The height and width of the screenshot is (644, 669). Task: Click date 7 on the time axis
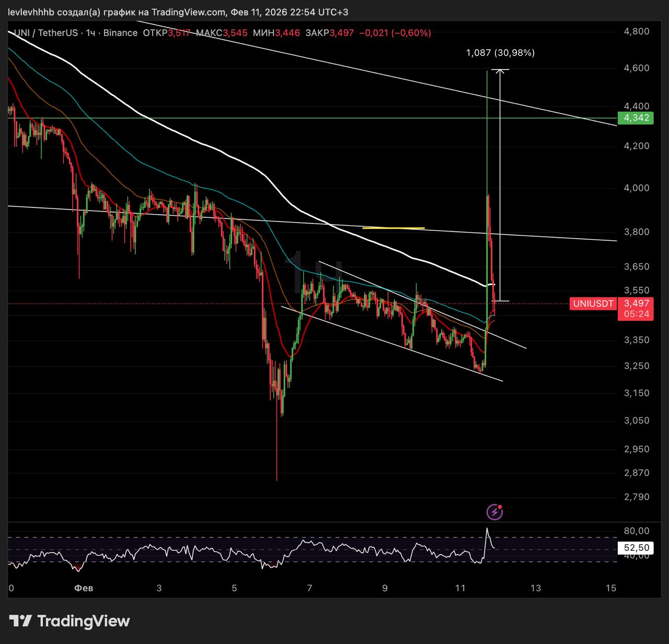pyautogui.click(x=309, y=588)
